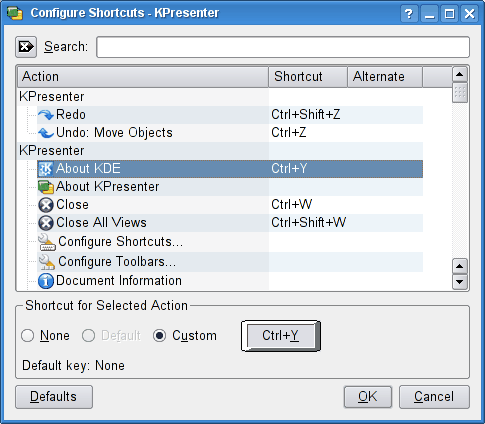Click the Document Information info icon
Image resolution: width=485 pixels, height=424 pixels.
point(46,281)
